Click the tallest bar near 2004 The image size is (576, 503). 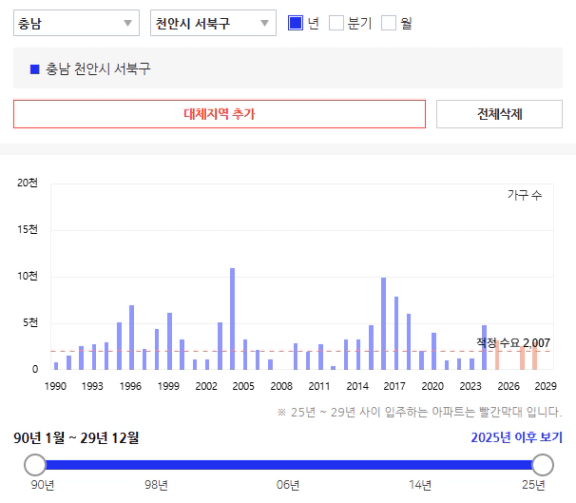(x=232, y=319)
